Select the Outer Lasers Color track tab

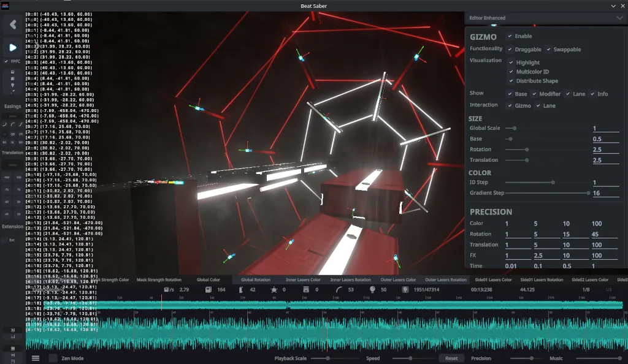tap(398, 279)
